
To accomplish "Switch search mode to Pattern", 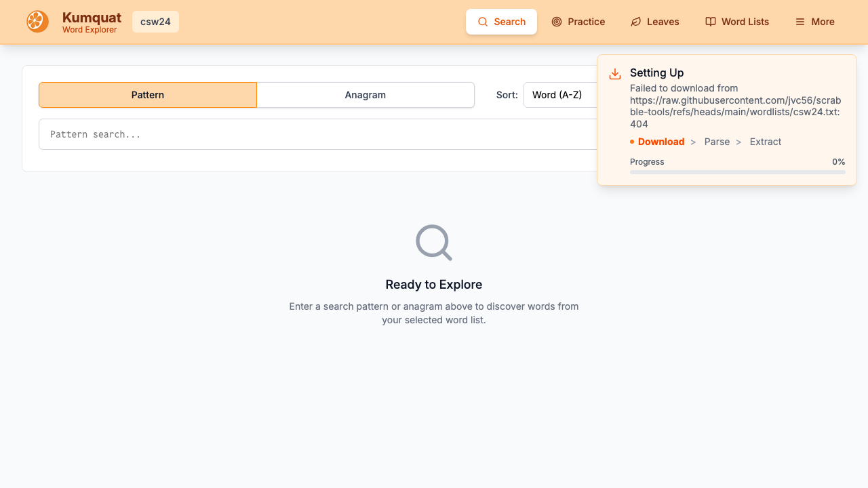I will (x=148, y=95).
